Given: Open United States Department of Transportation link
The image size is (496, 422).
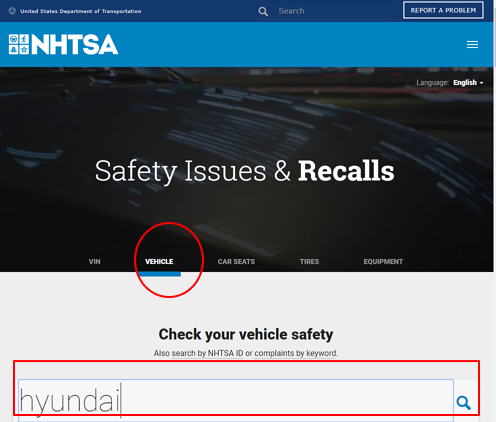Looking at the screenshot, I should (81, 11).
